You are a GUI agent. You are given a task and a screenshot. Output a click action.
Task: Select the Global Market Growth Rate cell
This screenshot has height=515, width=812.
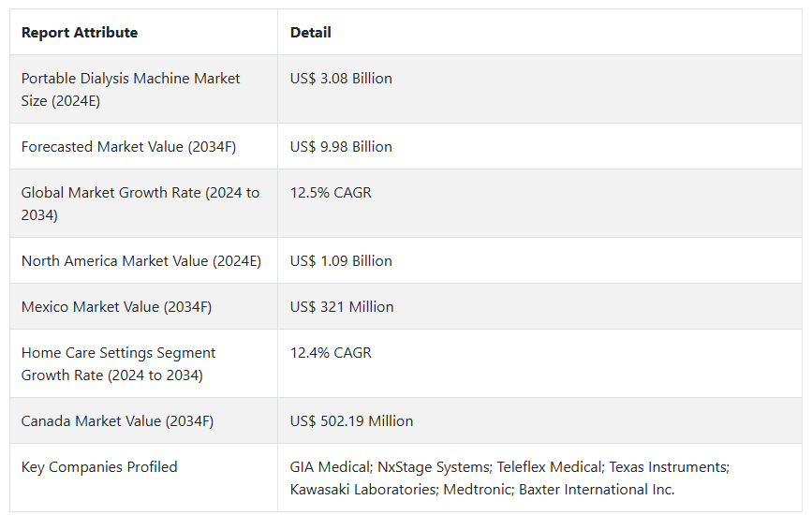coord(140,204)
